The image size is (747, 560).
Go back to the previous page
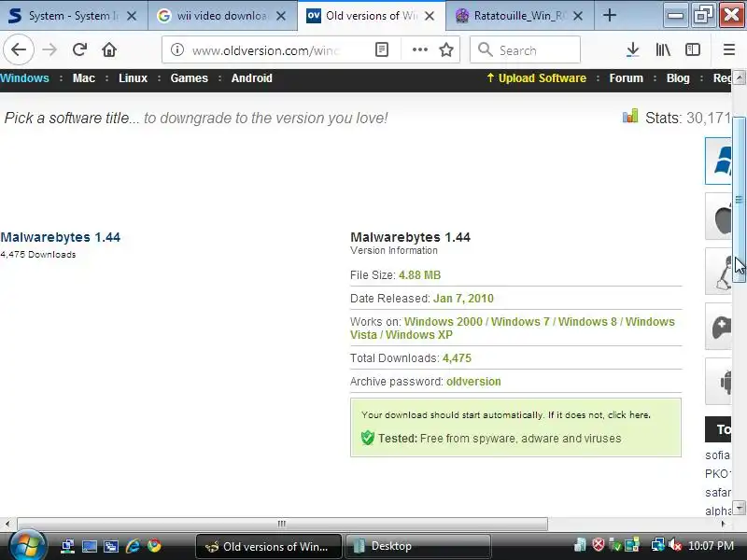[x=19, y=49]
